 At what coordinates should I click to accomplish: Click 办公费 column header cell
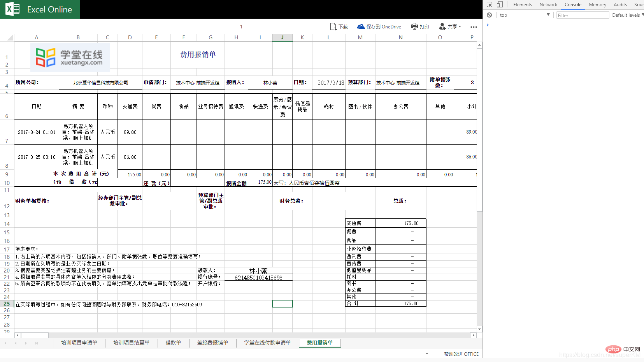coord(400,106)
